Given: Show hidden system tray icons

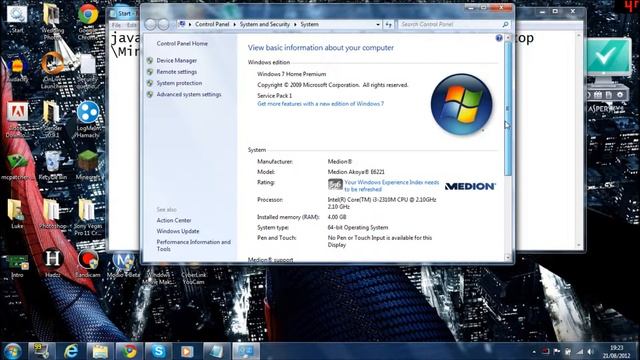Looking at the screenshot, I should tap(534, 351).
